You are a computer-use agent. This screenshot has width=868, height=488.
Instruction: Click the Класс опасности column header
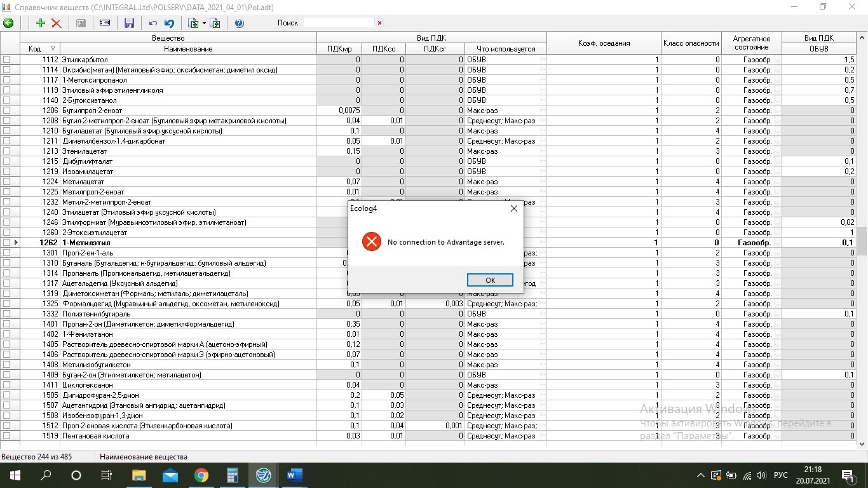point(691,43)
